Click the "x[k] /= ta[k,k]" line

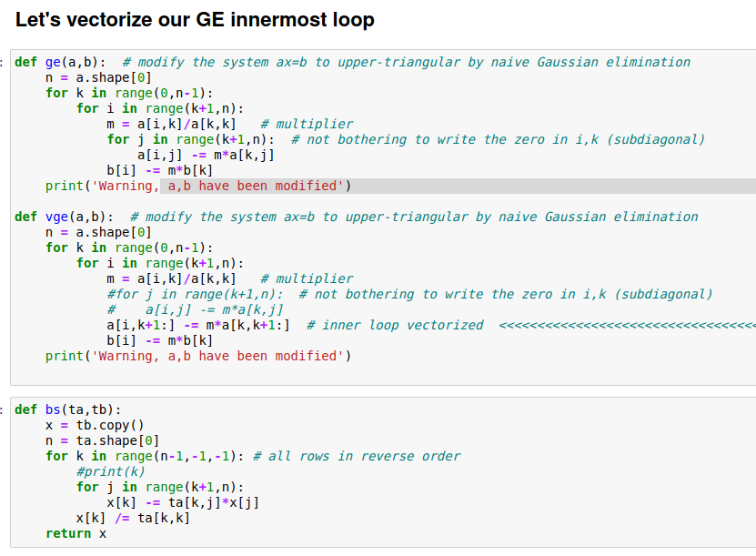coord(133,518)
